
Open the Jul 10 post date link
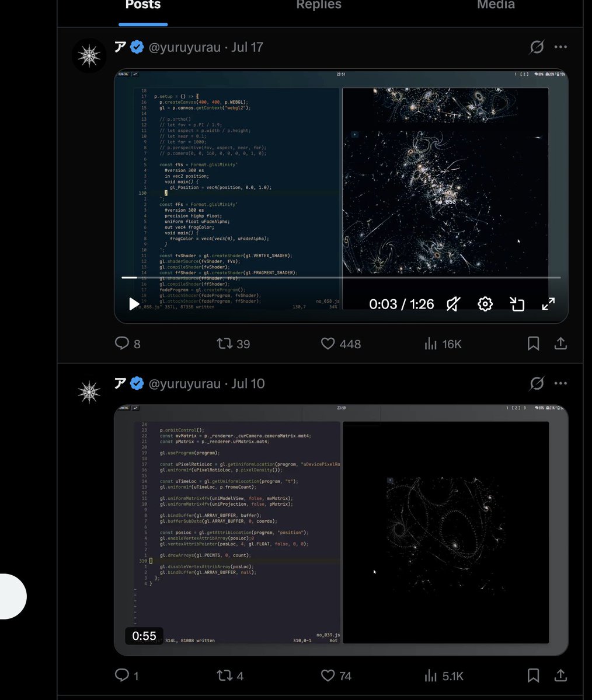point(248,384)
